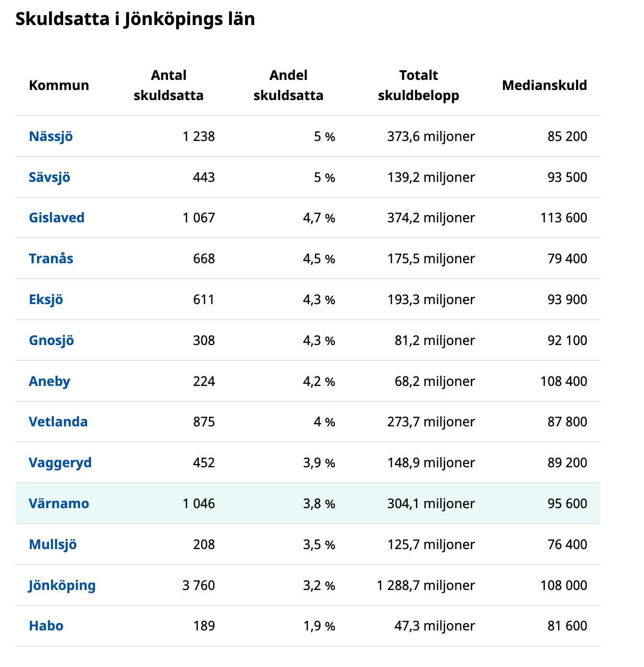644x667 pixels.
Task: Open the Mullsjö municipality page
Action: [x=53, y=545]
